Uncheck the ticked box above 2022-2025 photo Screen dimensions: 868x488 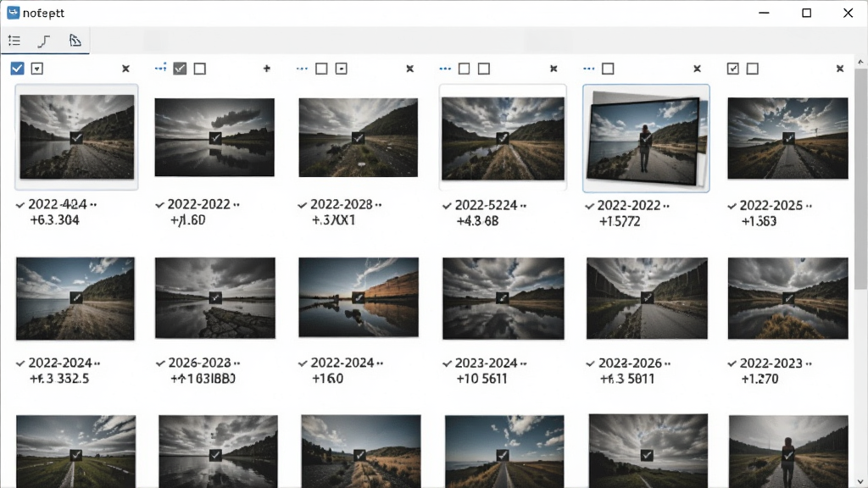pyautogui.click(x=733, y=69)
